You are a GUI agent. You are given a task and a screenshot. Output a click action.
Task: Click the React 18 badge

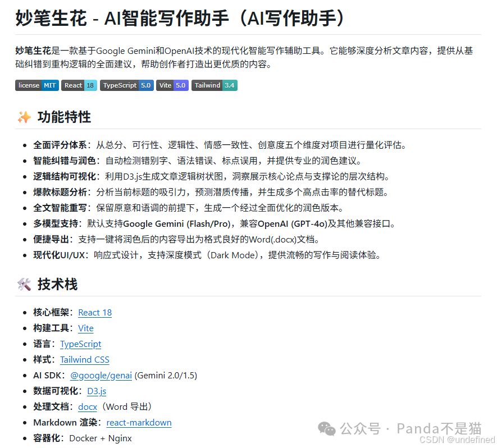(79, 85)
